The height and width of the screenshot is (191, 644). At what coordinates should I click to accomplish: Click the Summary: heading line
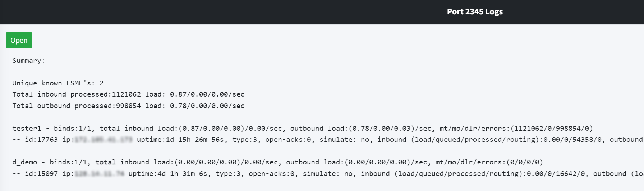(29, 61)
